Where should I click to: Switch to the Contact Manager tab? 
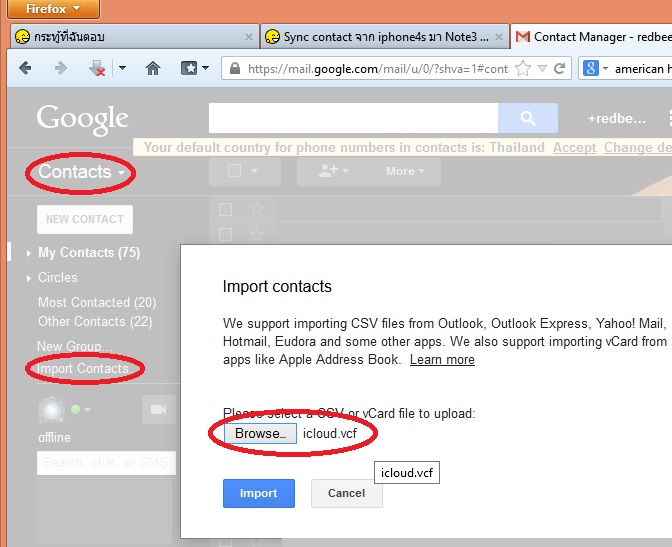pyautogui.click(x=592, y=37)
